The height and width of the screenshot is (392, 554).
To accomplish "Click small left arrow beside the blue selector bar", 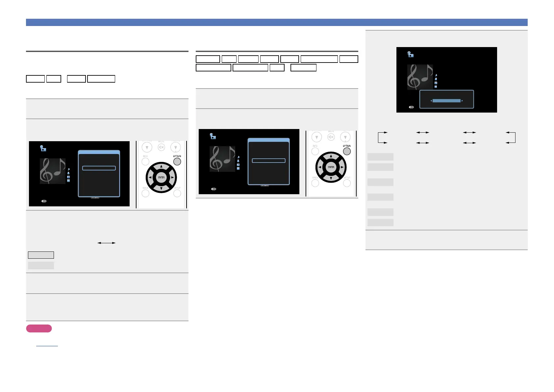I will tap(431, 101).
